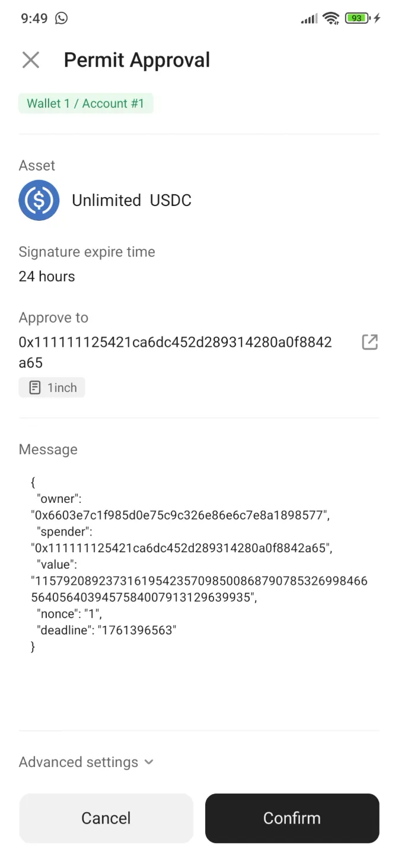This screenshot has width=395, height=868.
Task: Tap the cellular signal strength icon
Action: click(308, 18)
